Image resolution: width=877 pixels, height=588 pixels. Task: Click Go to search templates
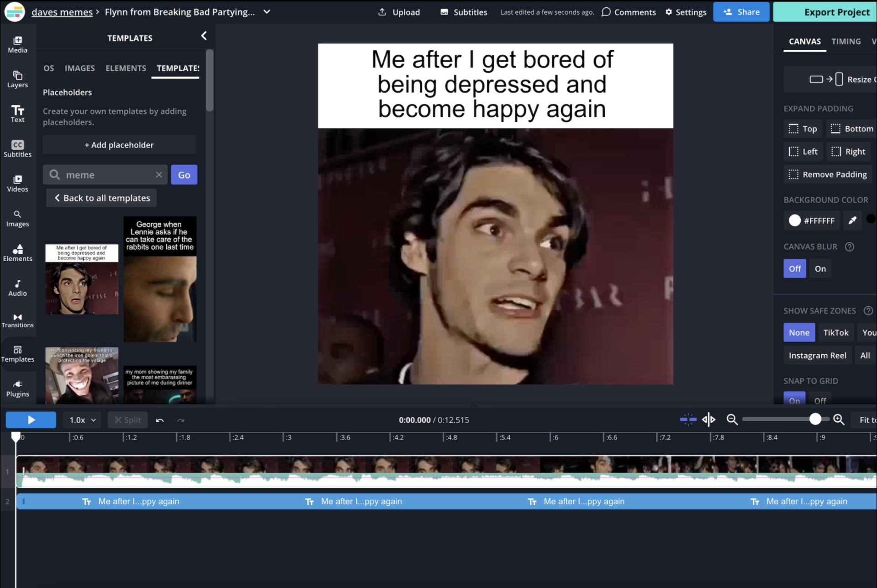pos(184,174)
